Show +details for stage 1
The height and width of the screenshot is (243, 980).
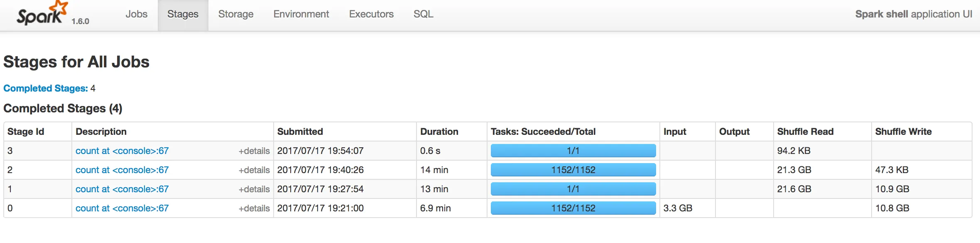pos(254,189)
